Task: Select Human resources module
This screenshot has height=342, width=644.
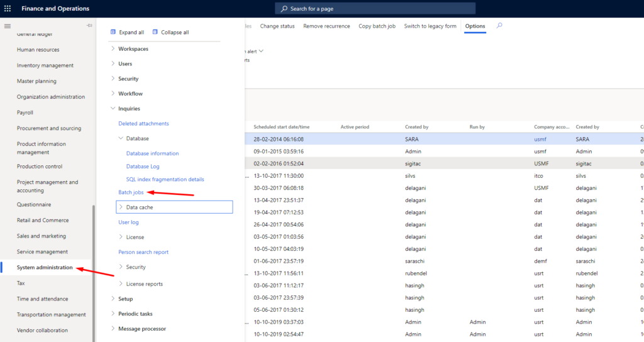Action: coord(38,50)
